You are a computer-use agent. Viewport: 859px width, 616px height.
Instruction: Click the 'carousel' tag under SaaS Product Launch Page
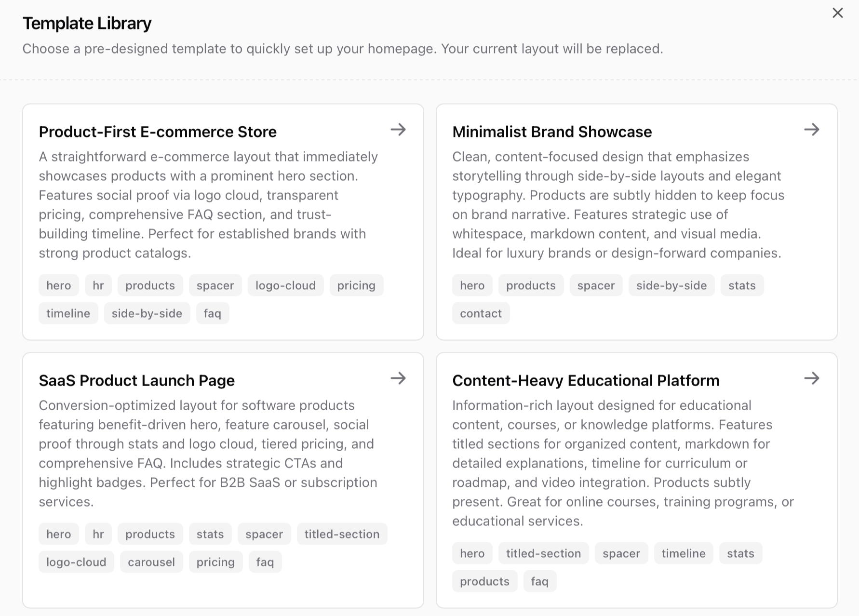(151, 562)
